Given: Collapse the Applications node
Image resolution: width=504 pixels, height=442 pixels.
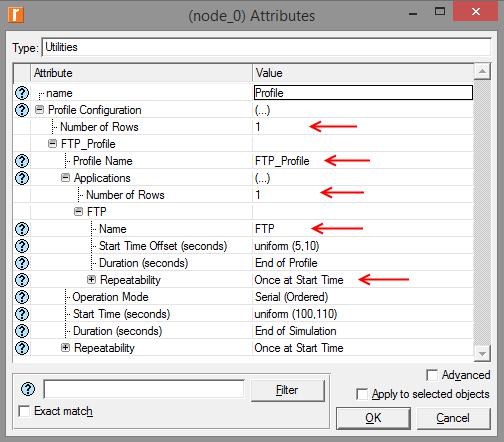Looking at the screenshot, I should (65, 178).
